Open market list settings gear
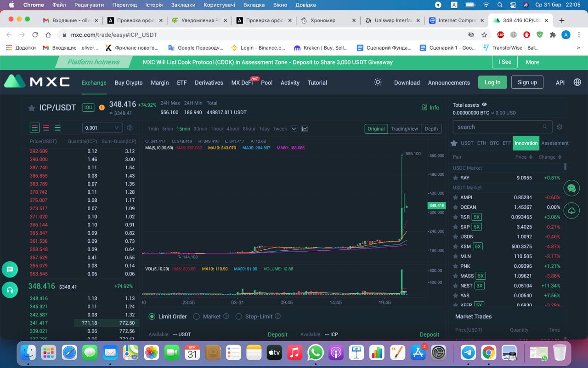This screenshot has height=368, width=588. tap(559, 126)
